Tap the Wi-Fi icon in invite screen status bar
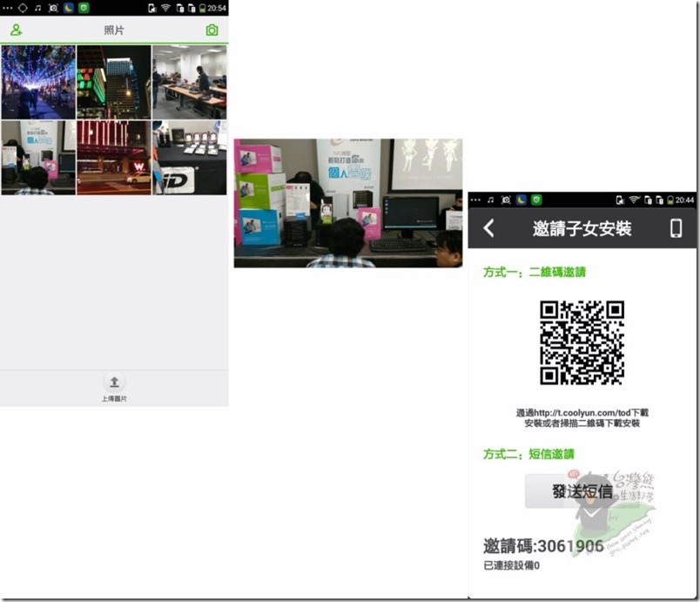Viewport: 700px width, 602px height. tap(634, 200)
